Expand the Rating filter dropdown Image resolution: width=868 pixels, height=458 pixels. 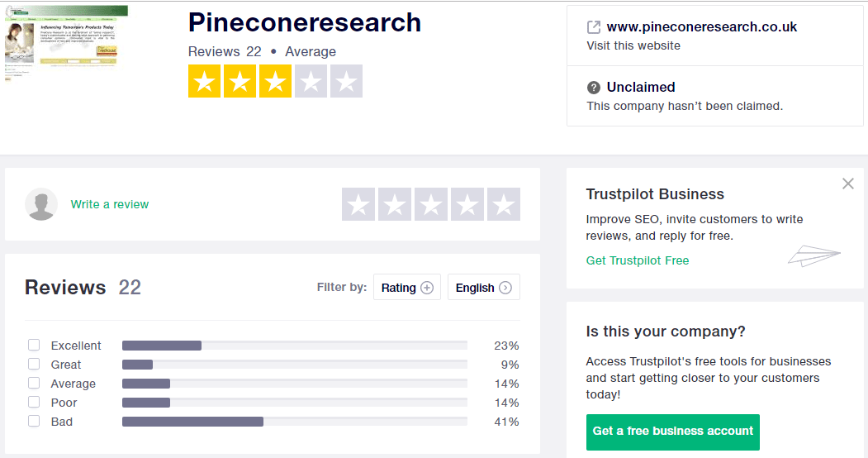tap(407, 288)
